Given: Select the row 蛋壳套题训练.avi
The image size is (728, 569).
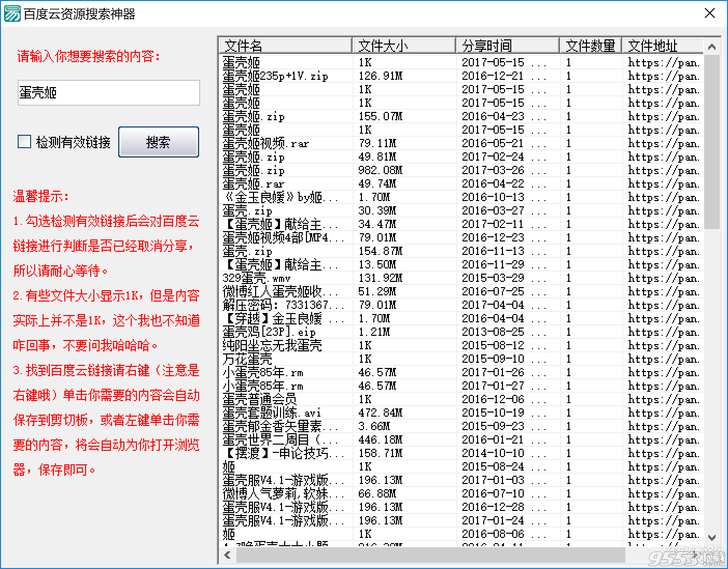Looking at the screenshot, I should pos(461,413).
